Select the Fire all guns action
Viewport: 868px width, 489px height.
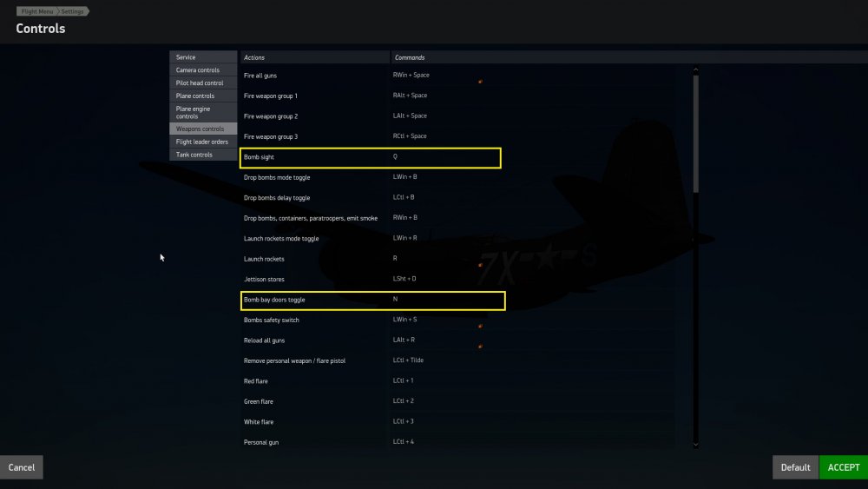(260, 76)
